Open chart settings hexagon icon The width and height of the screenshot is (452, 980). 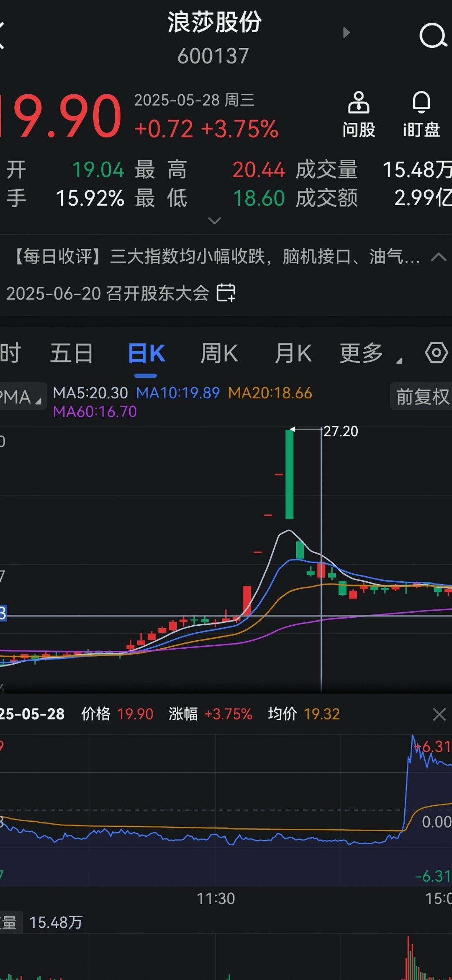437,352
